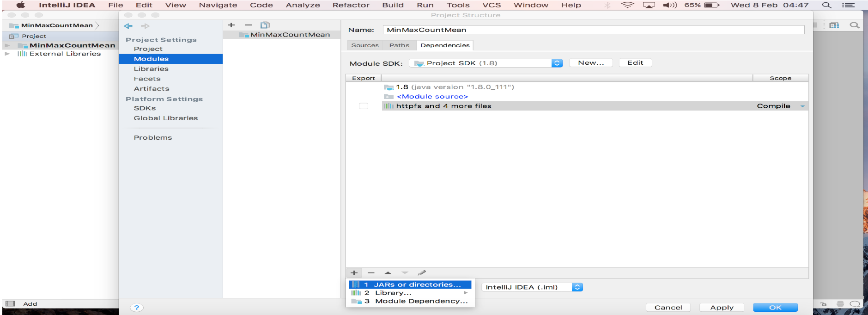Open the Build menu
Screen dimensions: 868x315
(393, 5)
